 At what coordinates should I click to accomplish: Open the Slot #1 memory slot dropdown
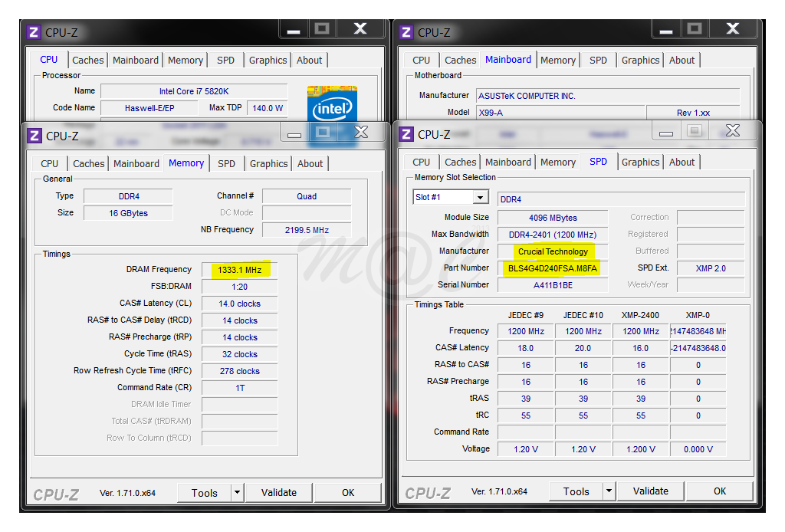(480, 197)
